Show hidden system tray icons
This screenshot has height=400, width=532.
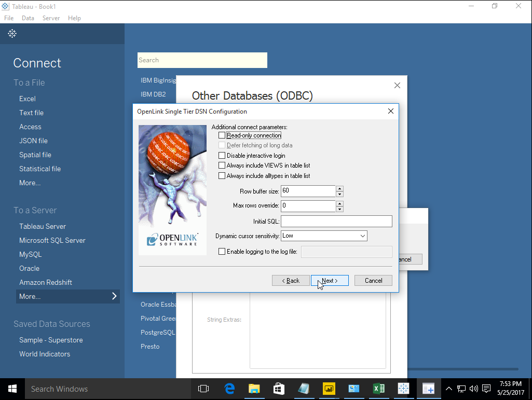click(449, 389)
